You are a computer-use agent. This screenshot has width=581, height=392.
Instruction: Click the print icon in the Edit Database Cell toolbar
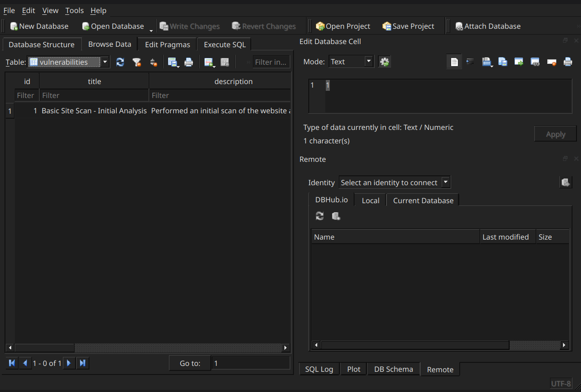point(568,62)
